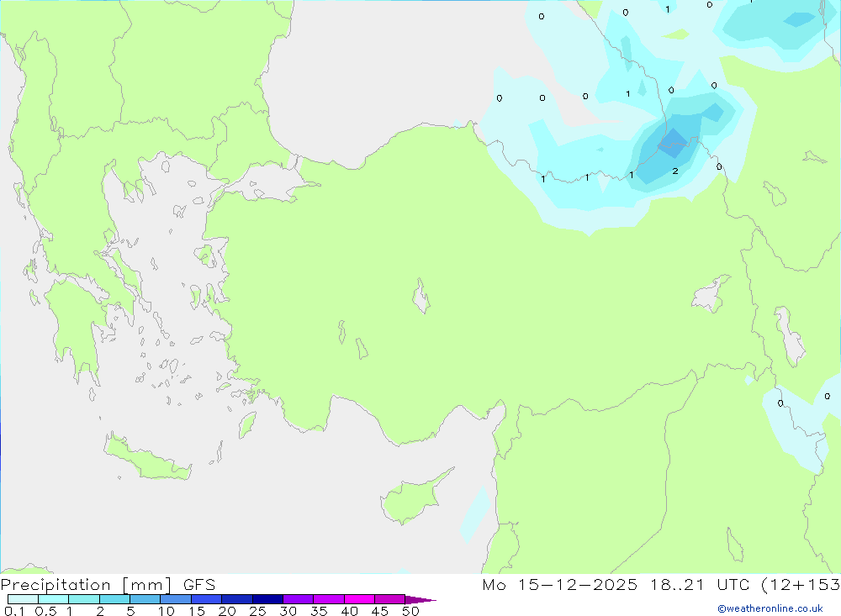Click the island of Crete on the map
The width and height of the screenshot is (841, 616).
(145, 456)
